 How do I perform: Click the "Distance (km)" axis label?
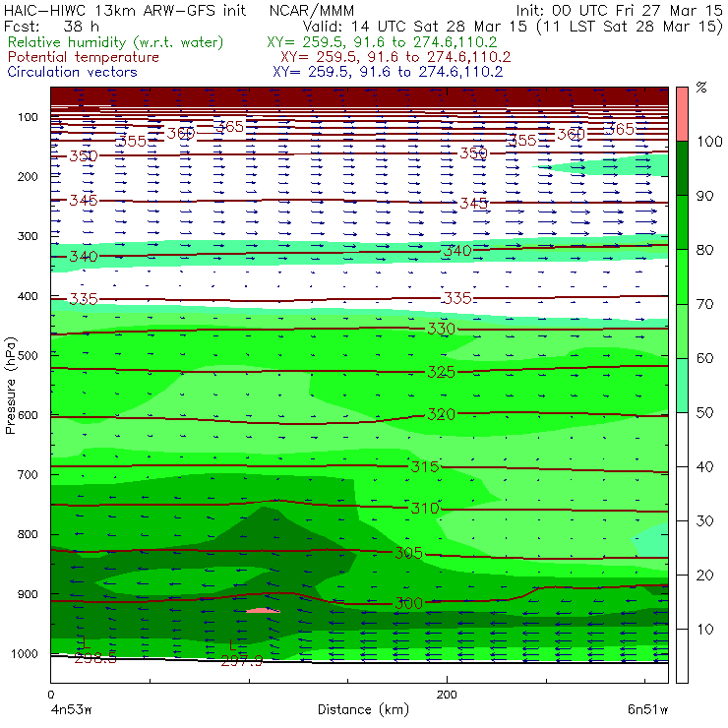pos(364,709)
